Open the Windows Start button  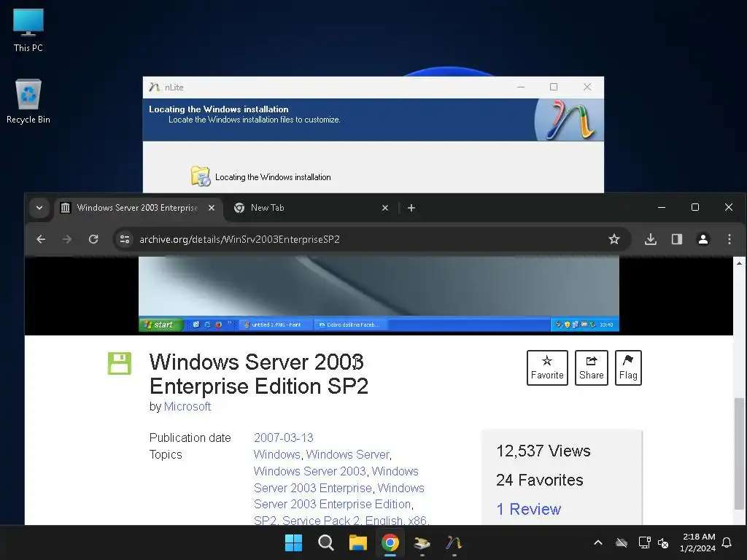pyautogui.click(x=293, y=542)
